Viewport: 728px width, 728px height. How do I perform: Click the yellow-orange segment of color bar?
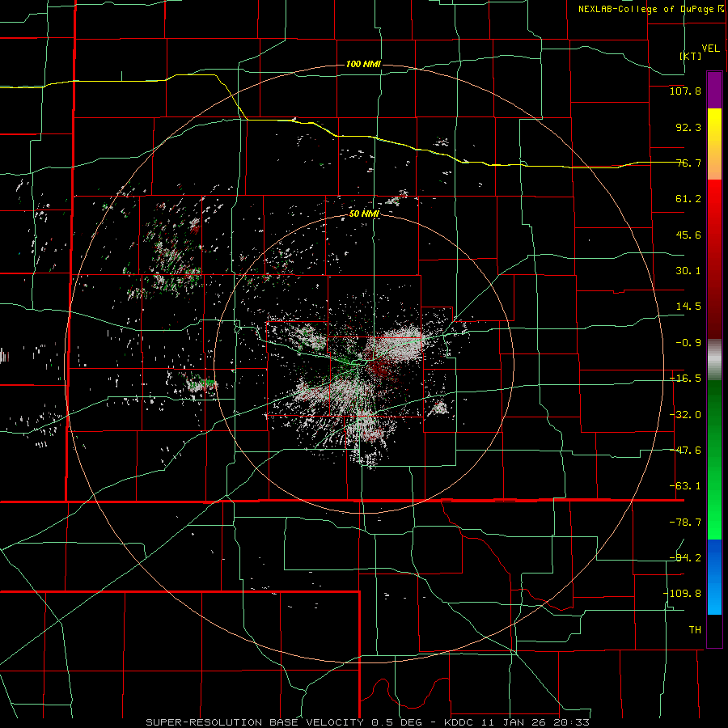[714, 144]
